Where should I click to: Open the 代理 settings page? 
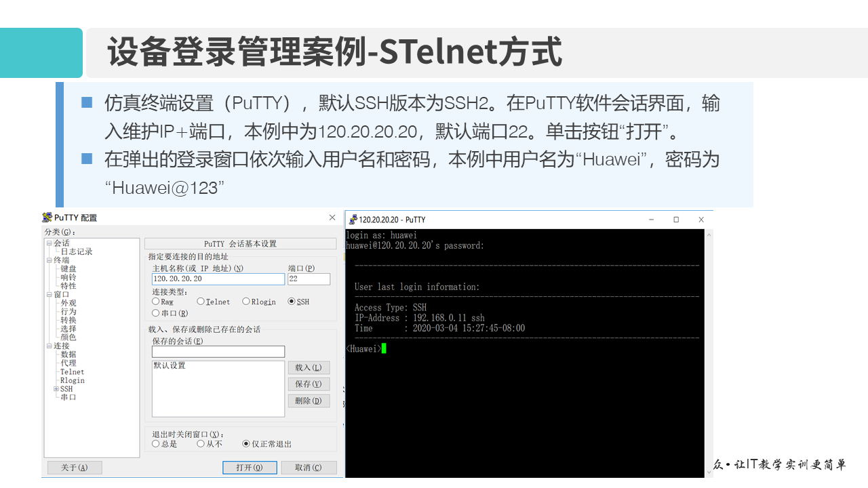[x=67, y=363]
